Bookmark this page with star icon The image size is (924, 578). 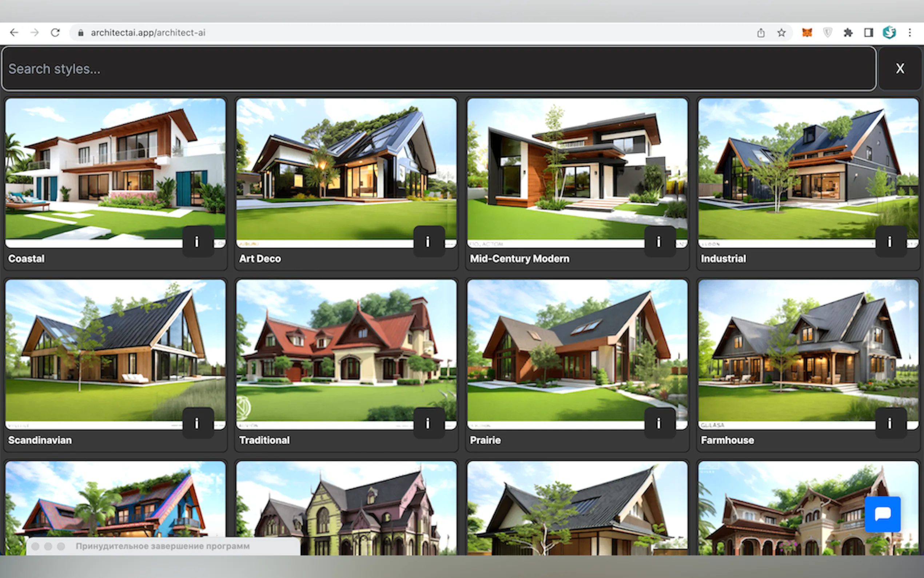coord(781,32)
